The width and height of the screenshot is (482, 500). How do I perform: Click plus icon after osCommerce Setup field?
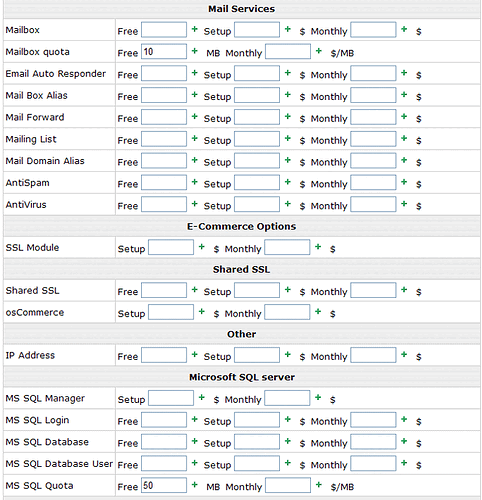click(x=202, y=312)
